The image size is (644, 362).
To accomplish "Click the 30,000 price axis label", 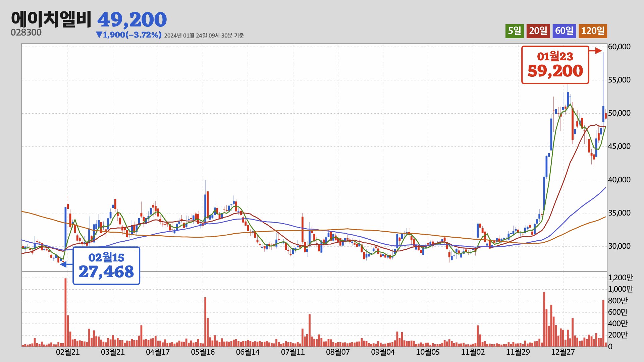I will point(619,246).
